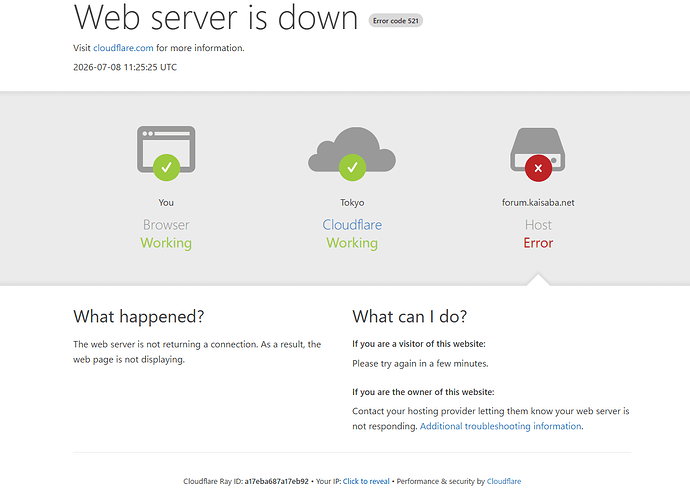Click the red X error badge

(538, 168)
